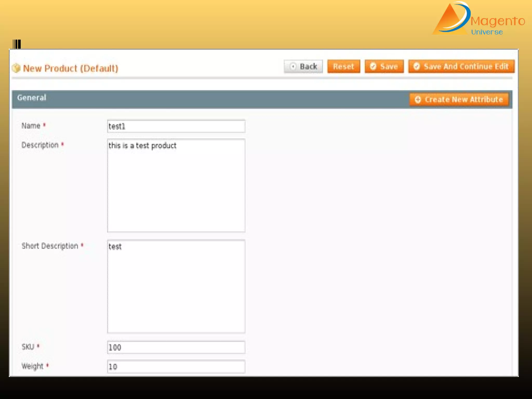Create a new attribute

(459, 99)
